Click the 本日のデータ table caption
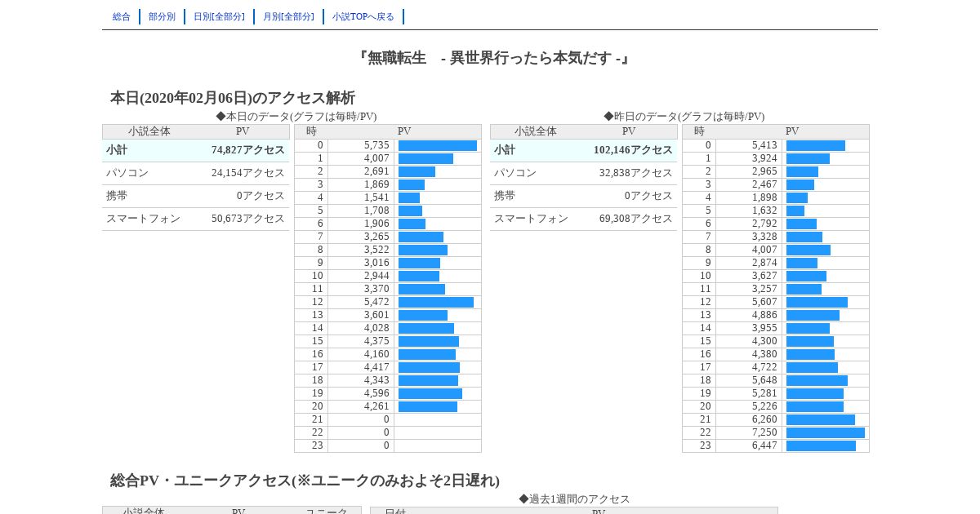 pos(296,117)
